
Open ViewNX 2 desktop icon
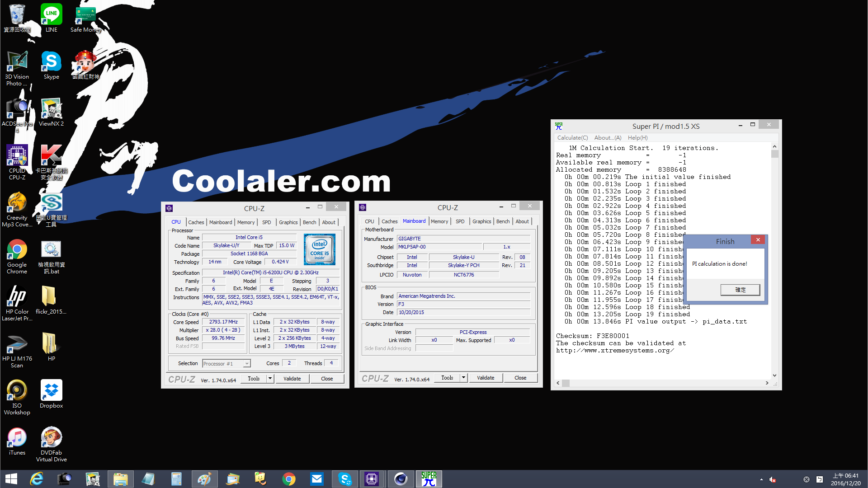pos(52,112)
